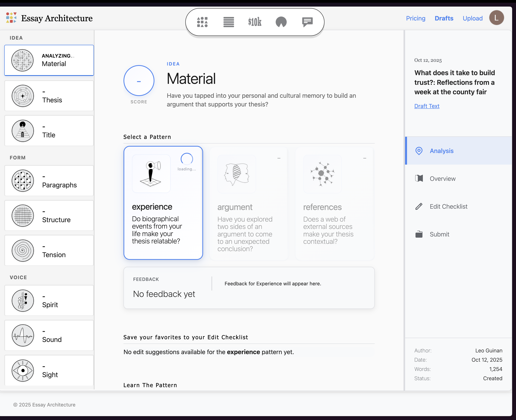Image resolution: width=516 pixels, height=420 pixels.
Task: Open the Overview tab in right panel
Action: 442,179
